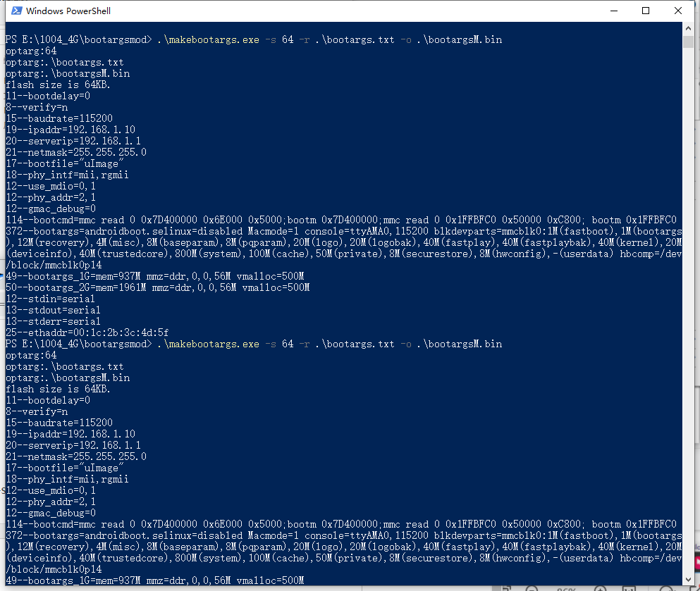Screen dimensions: 700x591
Task: Click "12--phy_addr=2,1" in second output
Action: pyautogui.click(x=51, y=502)
